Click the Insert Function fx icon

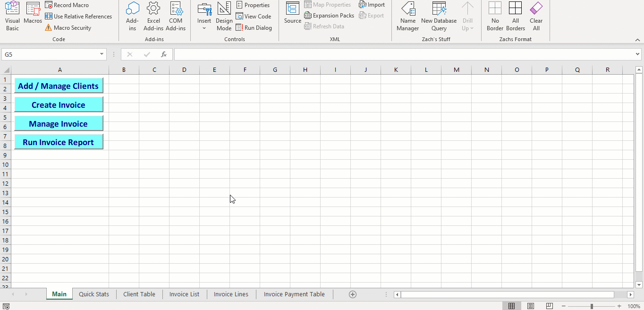click(164, 54)
